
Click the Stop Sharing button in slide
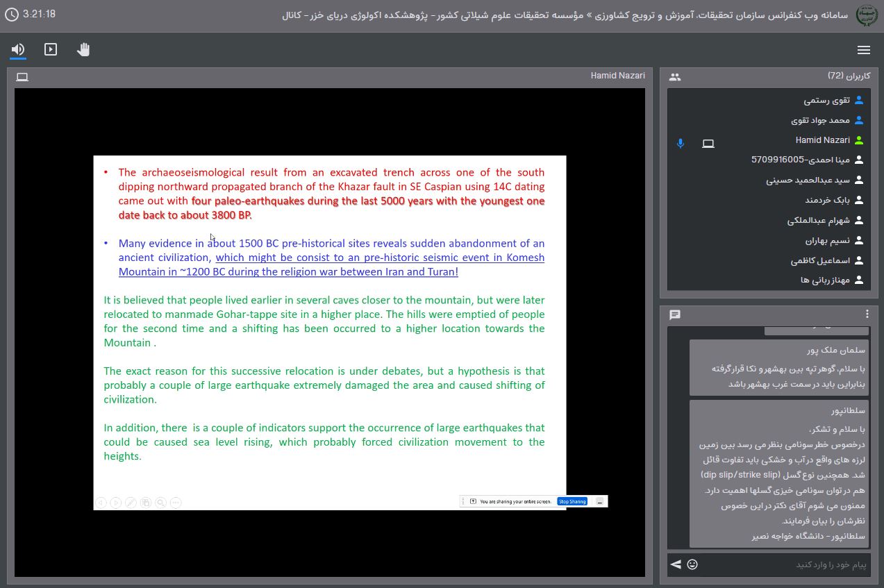coord(572,501)
